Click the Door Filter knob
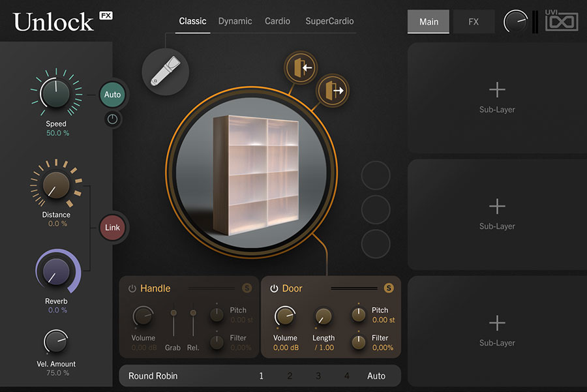Image resolution: width=587 pixels, height=392 pixels. [359, 342]
